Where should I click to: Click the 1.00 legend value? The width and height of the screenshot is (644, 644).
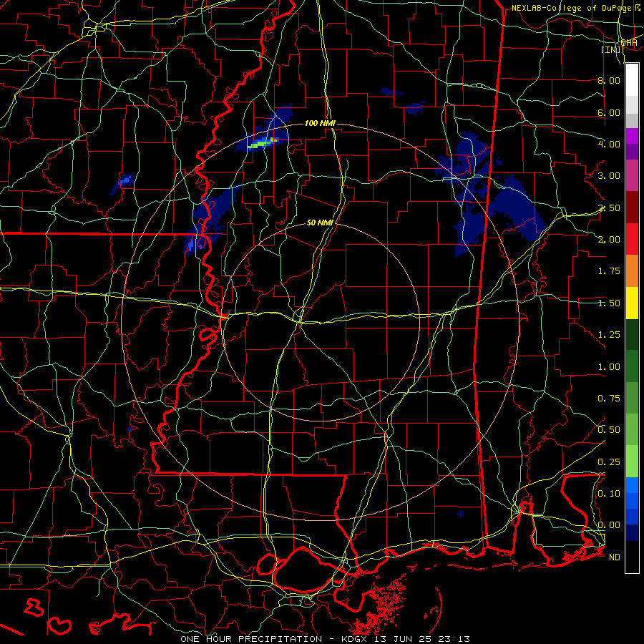tap(609, 367)
